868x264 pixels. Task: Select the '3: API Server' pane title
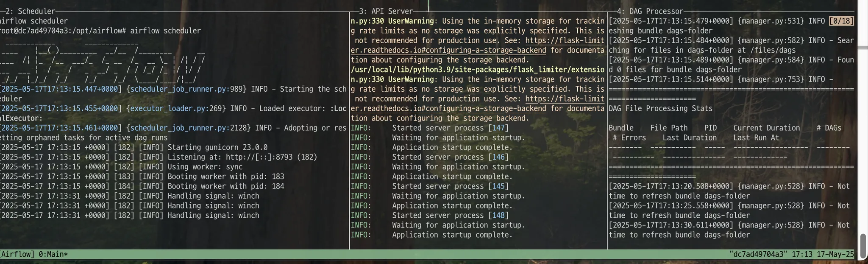coord(386,11)
